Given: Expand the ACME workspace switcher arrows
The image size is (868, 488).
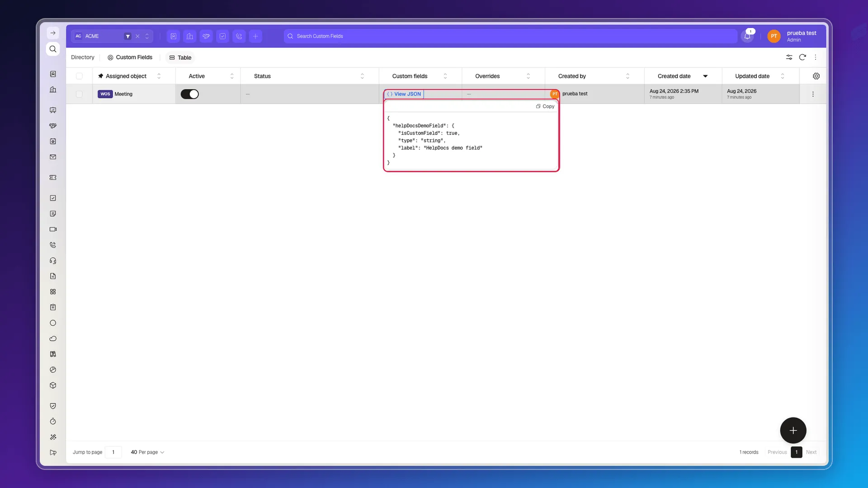Looking at the screenshot, I should click(x=147, y=36).
